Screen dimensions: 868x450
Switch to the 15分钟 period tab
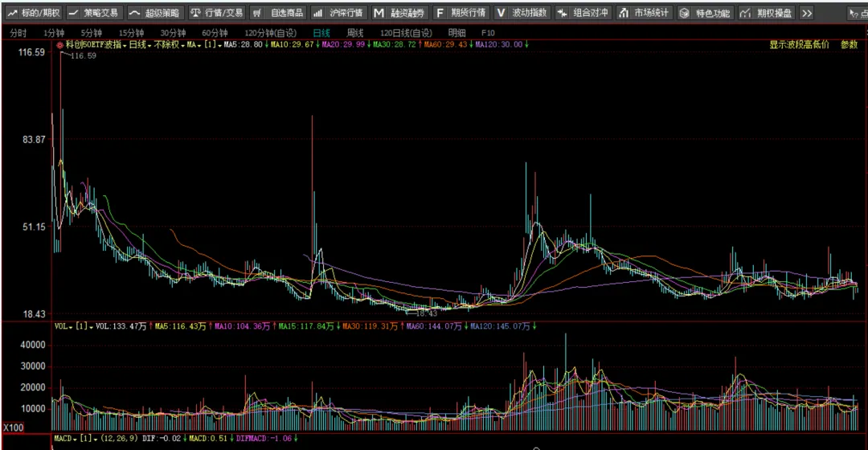point(131,33)
